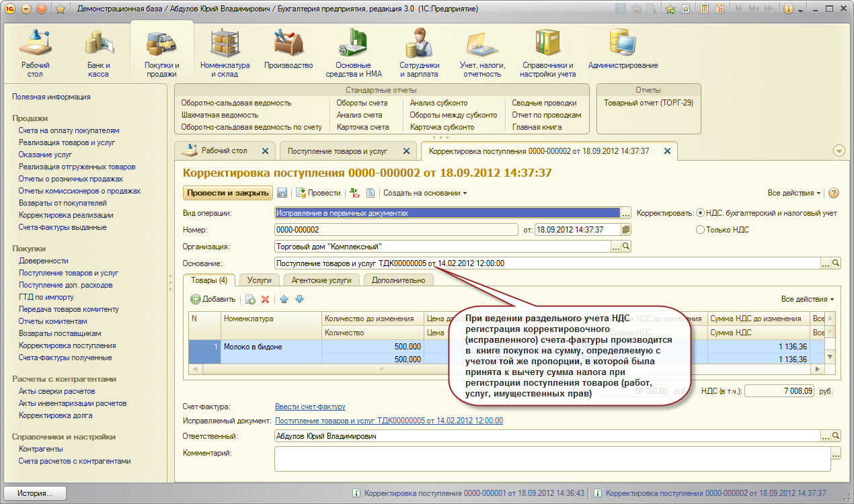Add a row with the green Добавить button
Image resolution: width=854 pixels, height=504 pixels.
pyautogui.click(x=213, y=299)
